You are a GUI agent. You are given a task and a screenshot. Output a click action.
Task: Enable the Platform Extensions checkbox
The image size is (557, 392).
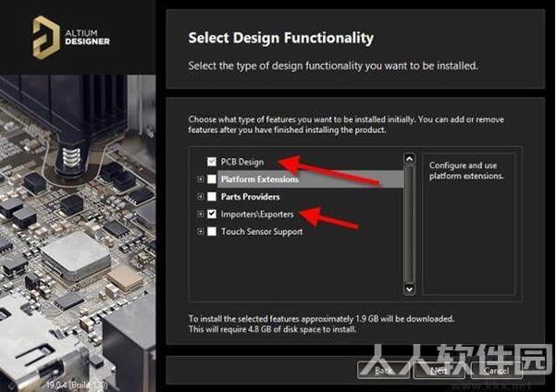[x=212, y=179]
